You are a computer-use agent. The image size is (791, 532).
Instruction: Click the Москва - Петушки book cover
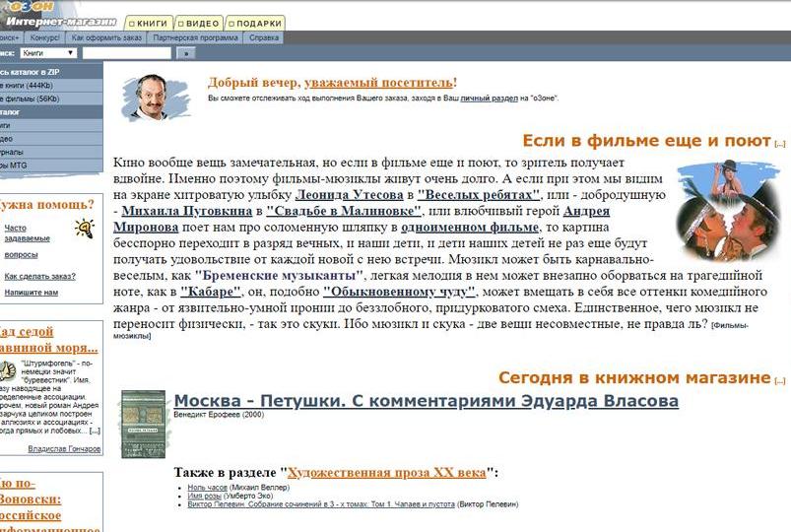tap(143, 424)
